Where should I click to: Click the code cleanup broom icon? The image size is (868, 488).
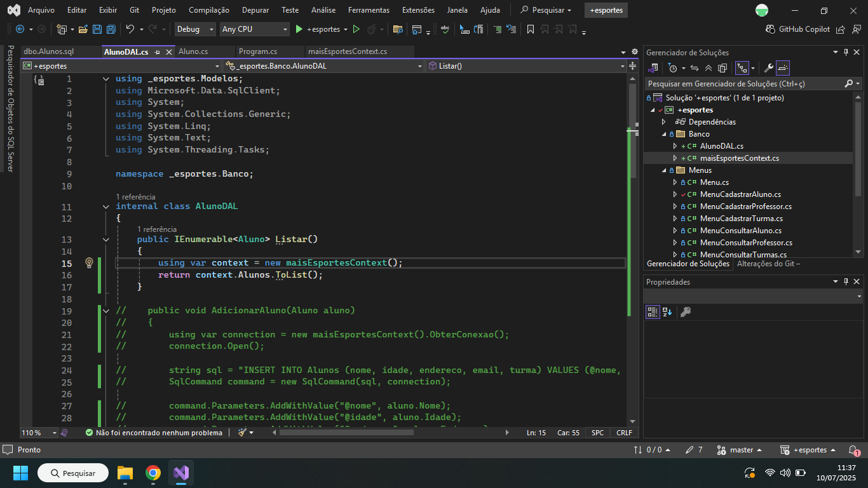(x=242, y=433)
